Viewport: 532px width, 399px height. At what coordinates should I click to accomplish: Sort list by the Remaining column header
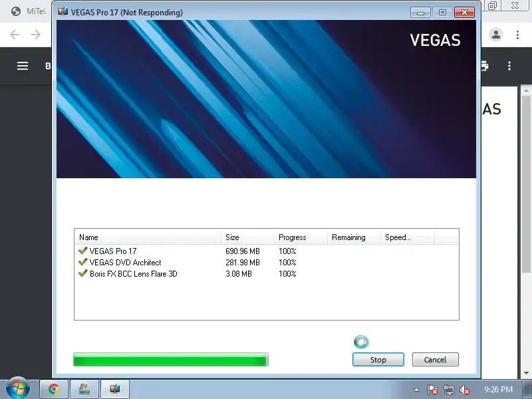coord(354,237)
